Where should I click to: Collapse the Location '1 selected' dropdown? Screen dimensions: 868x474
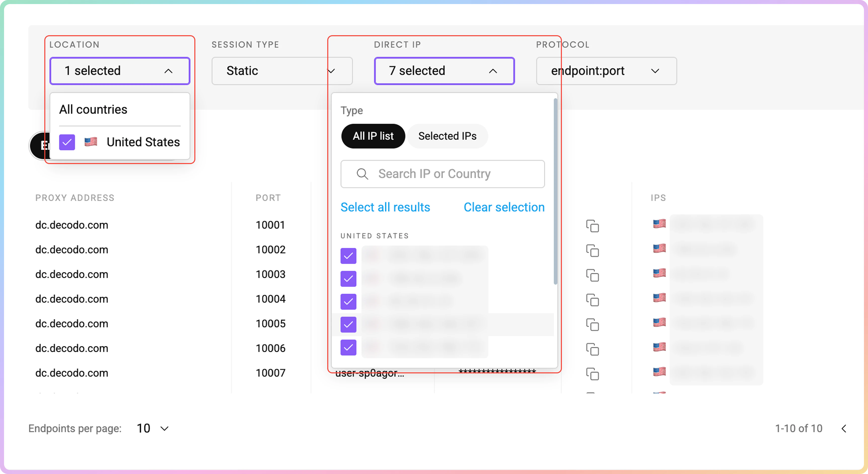120,71
